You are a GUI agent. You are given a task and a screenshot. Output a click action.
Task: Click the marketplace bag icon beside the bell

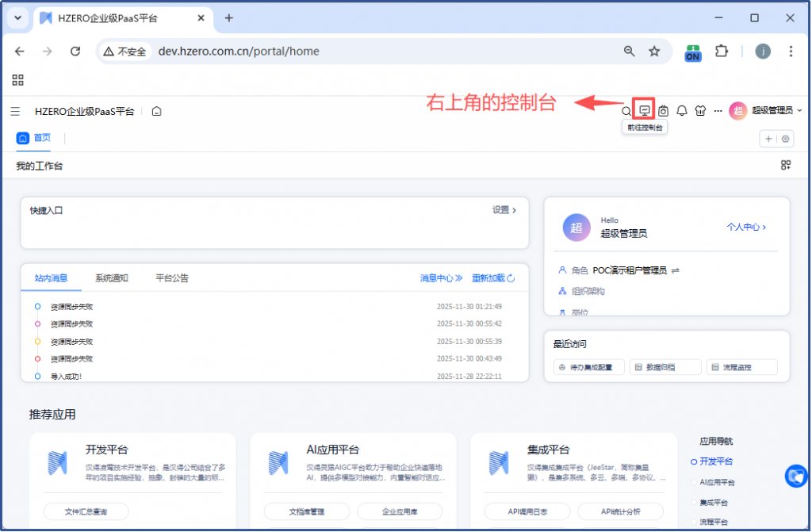tap(663, 111)
